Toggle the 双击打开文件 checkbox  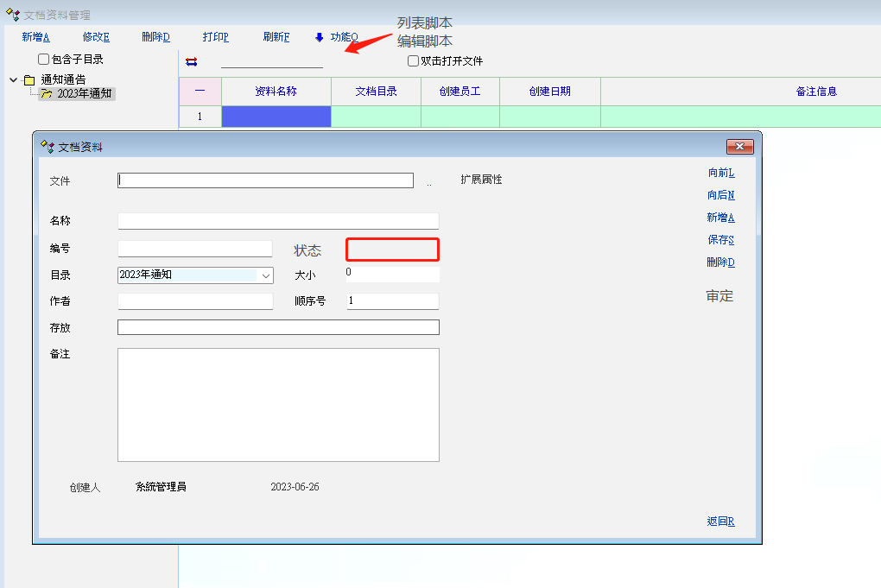click(413, 61)
